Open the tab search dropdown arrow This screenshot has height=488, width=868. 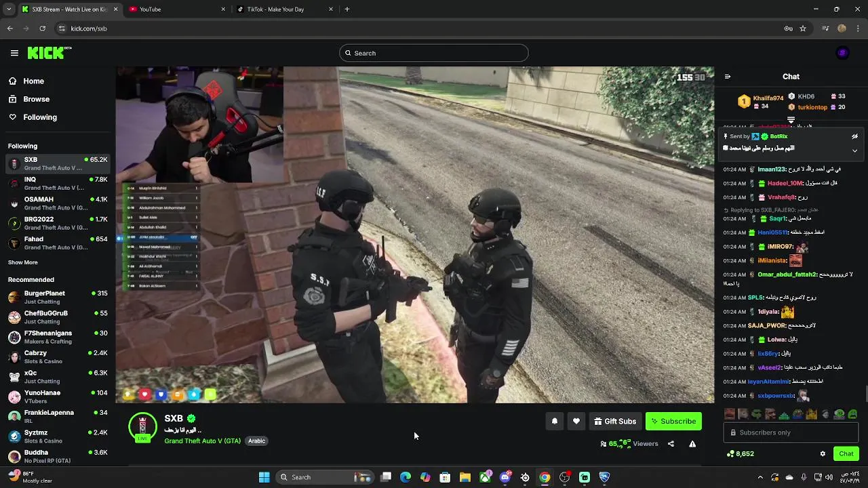coord(9,9)
